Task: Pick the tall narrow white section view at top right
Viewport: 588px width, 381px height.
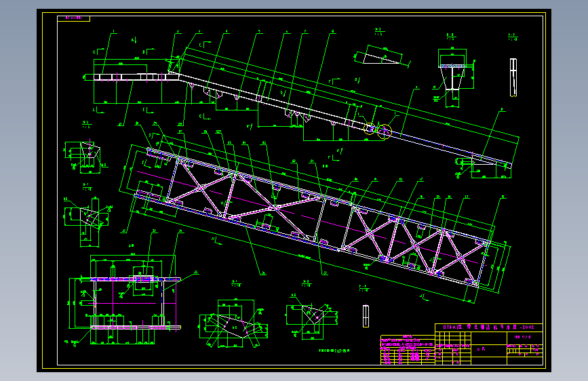Action: pos(513,77)
